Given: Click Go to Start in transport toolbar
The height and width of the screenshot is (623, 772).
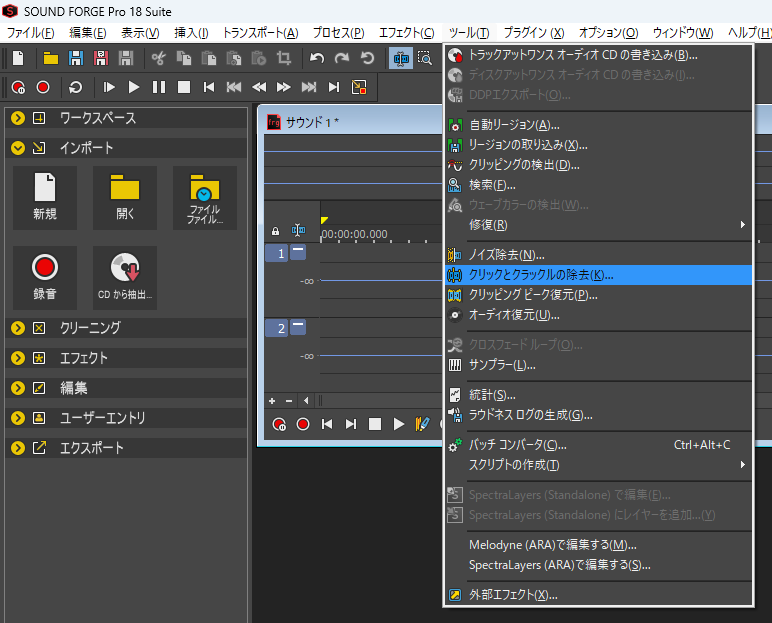Looking at the screenshot, I should click(x=209, y=87).
